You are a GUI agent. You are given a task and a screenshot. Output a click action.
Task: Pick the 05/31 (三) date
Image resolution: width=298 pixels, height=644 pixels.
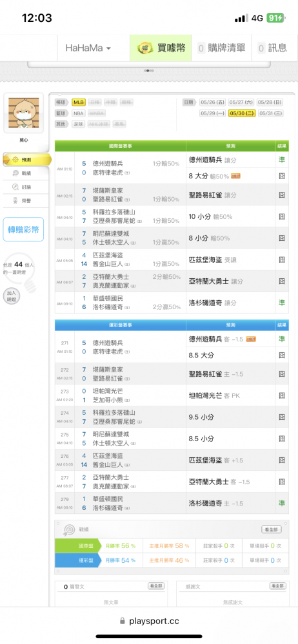(270, 113)
